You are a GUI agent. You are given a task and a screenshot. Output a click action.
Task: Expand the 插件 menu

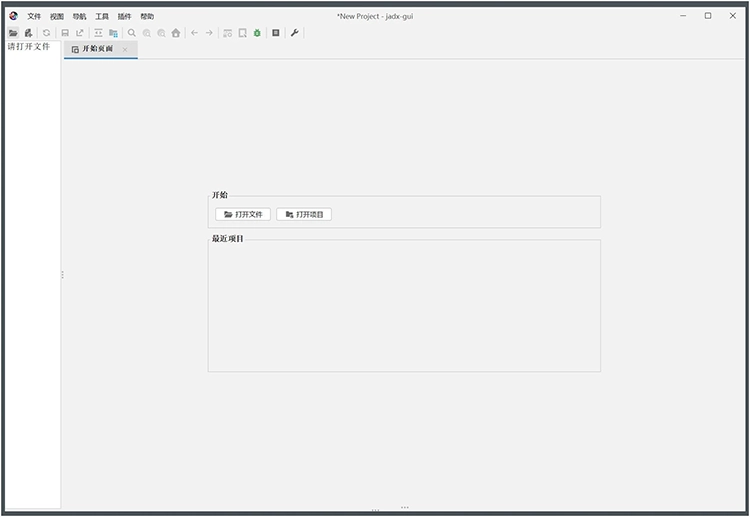coord(124,16)
